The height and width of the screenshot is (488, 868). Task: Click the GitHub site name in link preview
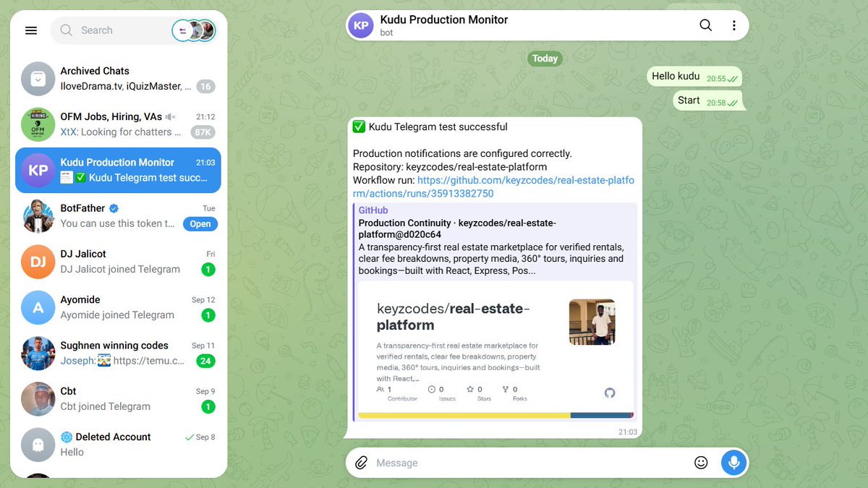373,210
